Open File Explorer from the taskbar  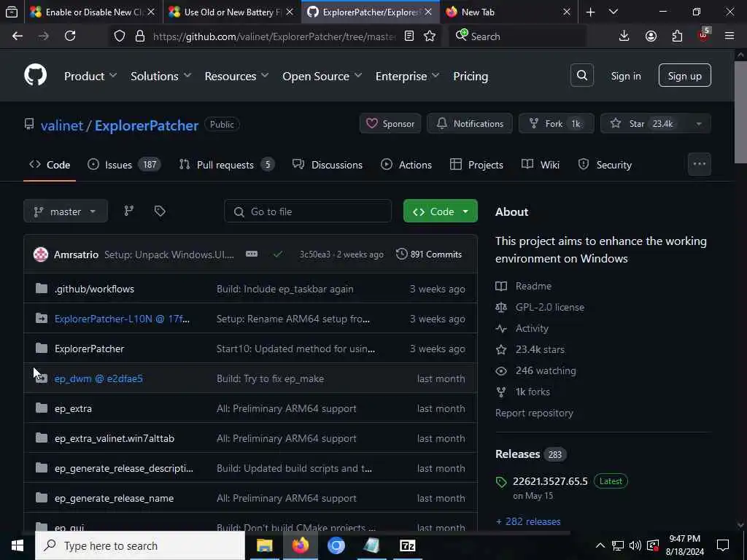pyautogui.click(x=264, y=545)
